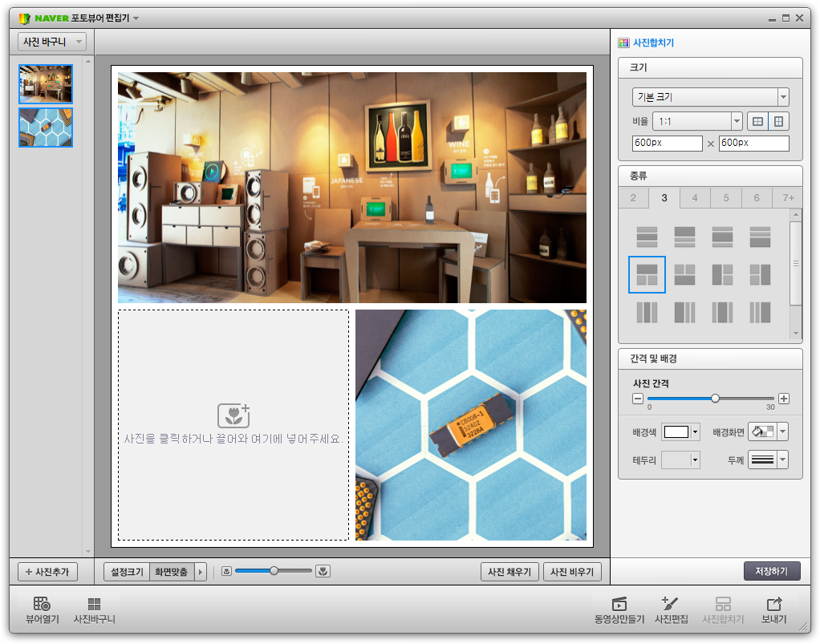Click landscape orientation icon next to ratio
Viewport: 820px width, 644px height.
point(757,121)
